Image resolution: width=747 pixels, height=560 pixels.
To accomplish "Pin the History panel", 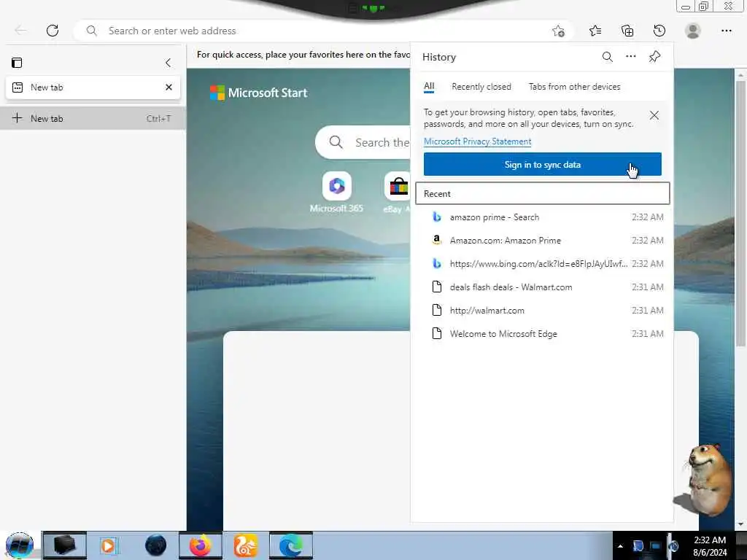I will coord(654,57).
